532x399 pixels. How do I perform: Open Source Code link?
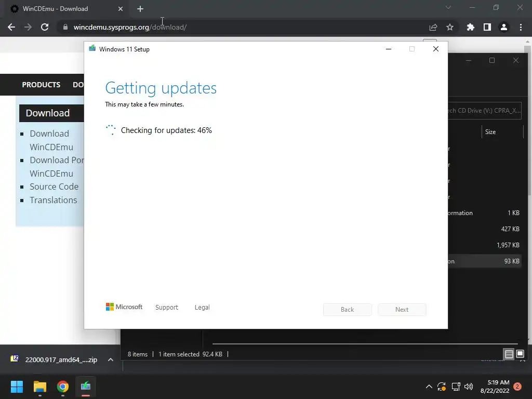coord(54,187)
